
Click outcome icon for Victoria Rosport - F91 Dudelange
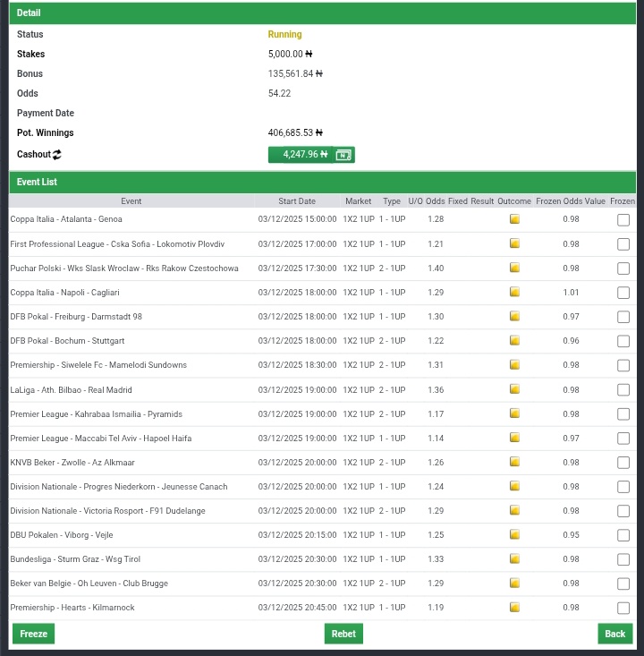point(515,510)
